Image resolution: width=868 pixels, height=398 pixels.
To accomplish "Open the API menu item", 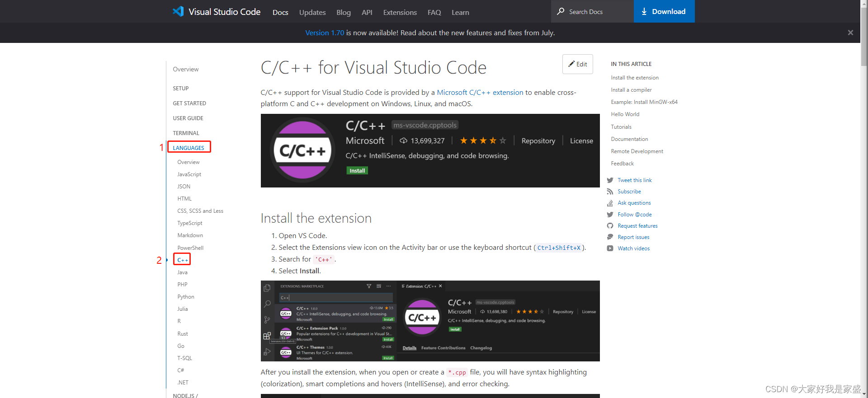I will [367, 12].
